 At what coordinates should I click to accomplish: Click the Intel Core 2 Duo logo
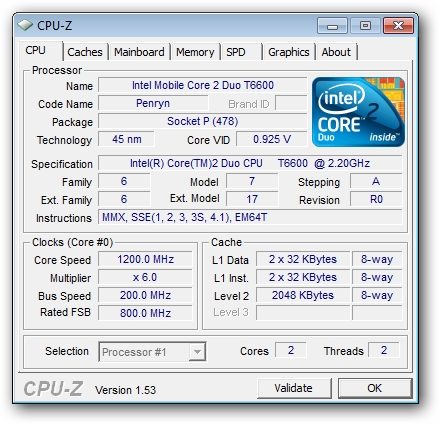click(x=358, y=112)
